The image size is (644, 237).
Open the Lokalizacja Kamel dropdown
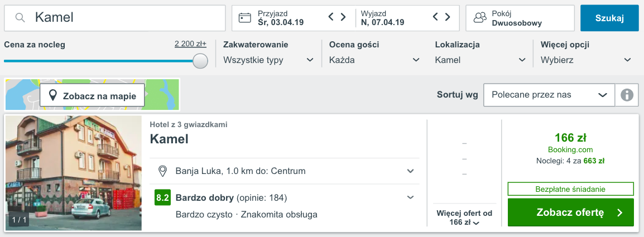click(480, 60)
